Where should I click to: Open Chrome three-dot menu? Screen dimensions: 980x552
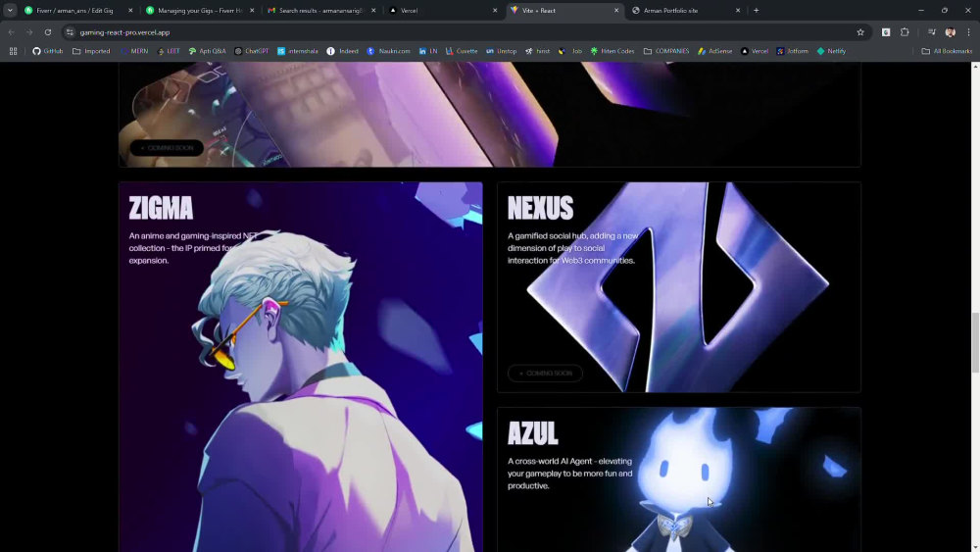[x=969, y=32]
